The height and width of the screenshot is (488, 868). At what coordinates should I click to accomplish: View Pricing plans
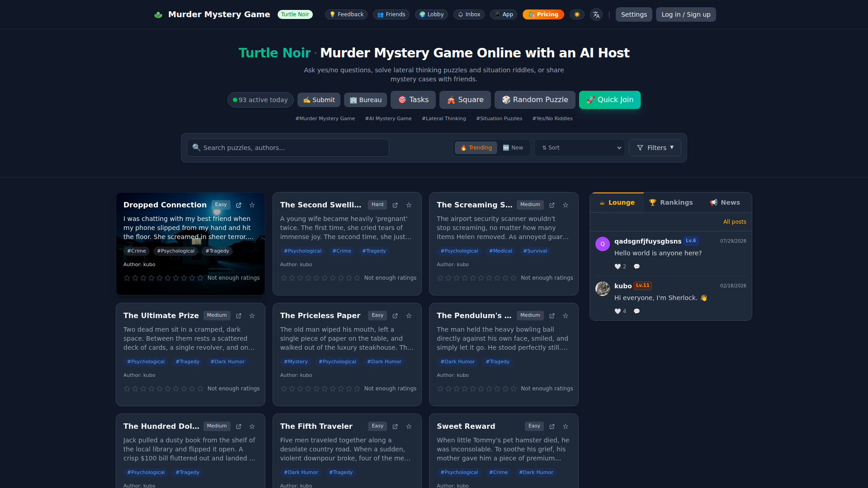[x=543, y=14]
